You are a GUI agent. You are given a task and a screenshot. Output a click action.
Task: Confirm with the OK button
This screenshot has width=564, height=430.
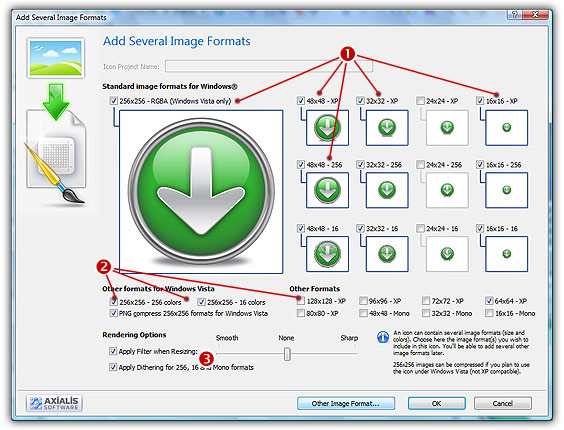pos(436,403)
